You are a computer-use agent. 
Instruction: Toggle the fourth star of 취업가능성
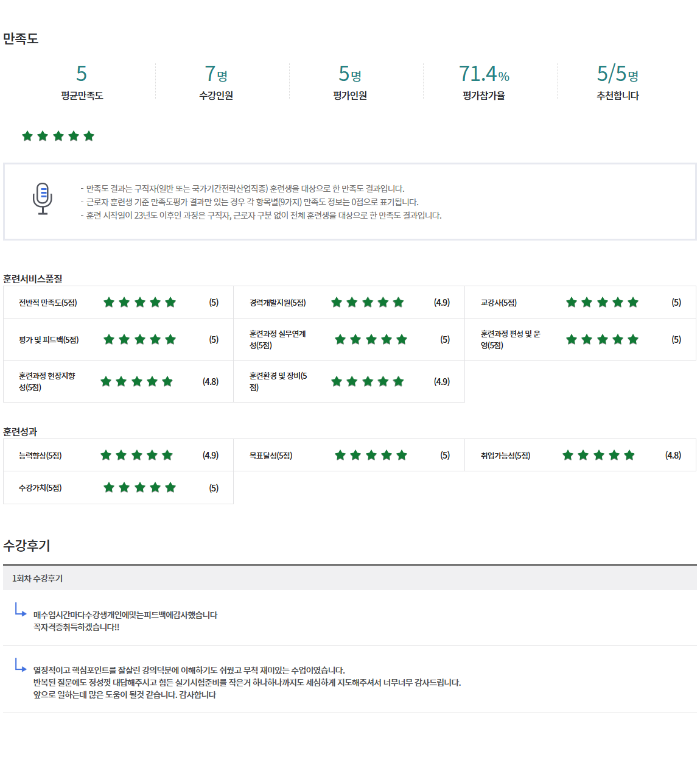[614, 454]
